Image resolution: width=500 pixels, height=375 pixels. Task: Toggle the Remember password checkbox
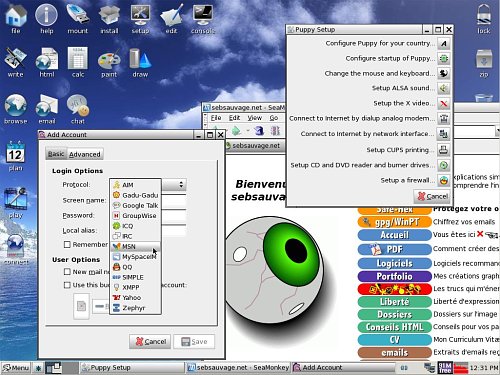tap(67, 245)
